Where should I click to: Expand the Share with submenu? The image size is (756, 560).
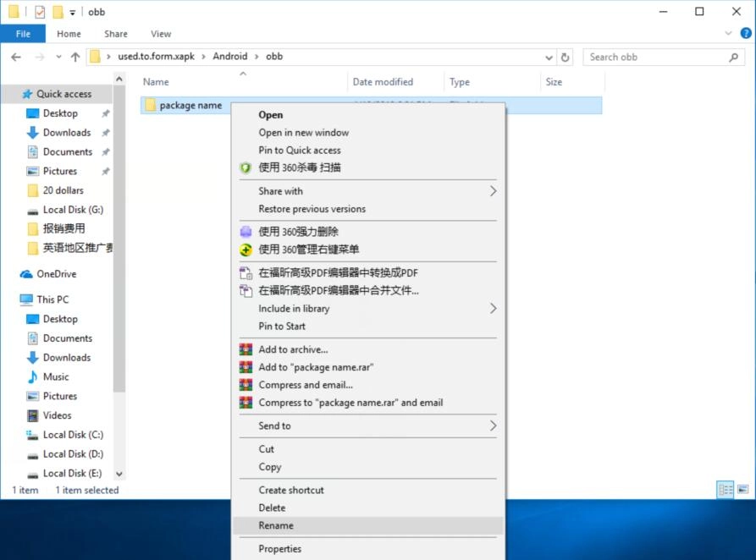pyautogui.click(x=493, y=191)
